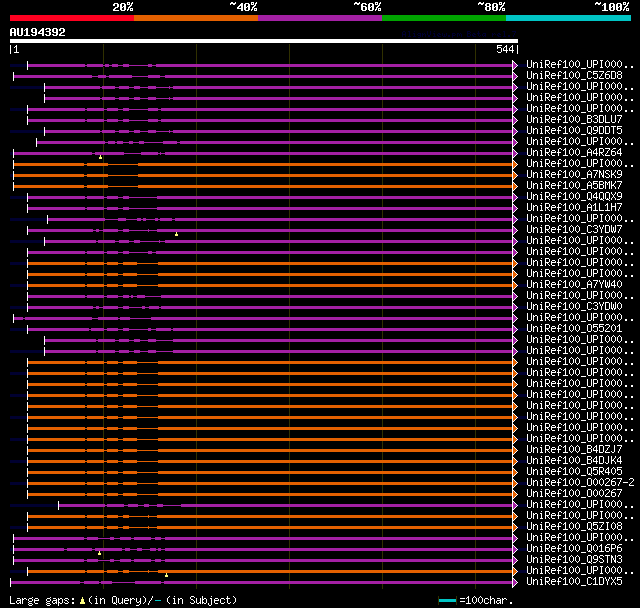Click the purple alignment bar of the B3DLU7 row

(x=270, y=120)
